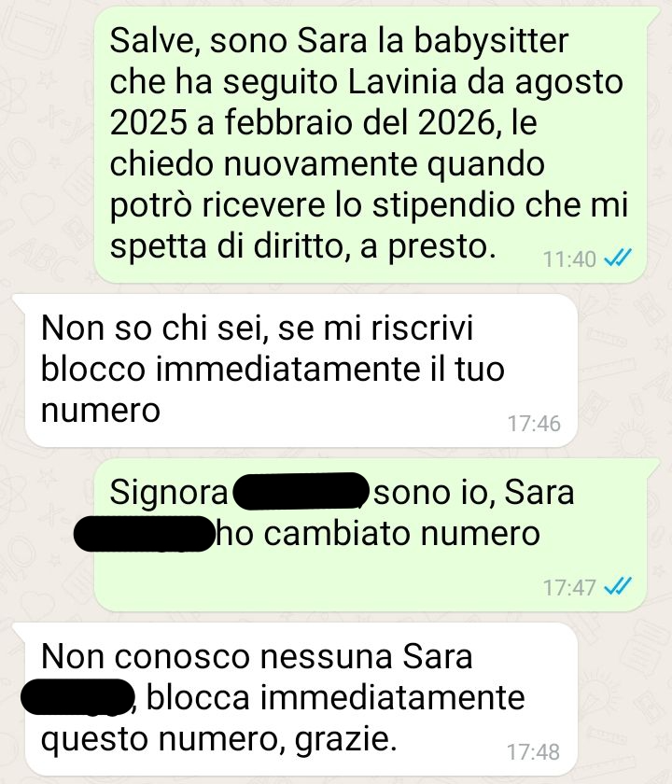This screenshot has width=672, height=784.
Task: Click the black redaction before 'ho cambiato numero'
Action: pyautogui.click(x=144, y=534)
